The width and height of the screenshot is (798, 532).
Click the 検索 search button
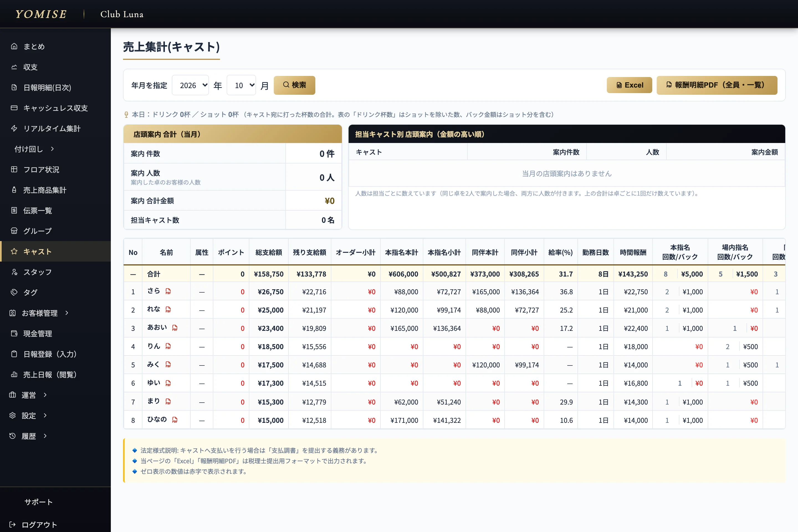294,85
